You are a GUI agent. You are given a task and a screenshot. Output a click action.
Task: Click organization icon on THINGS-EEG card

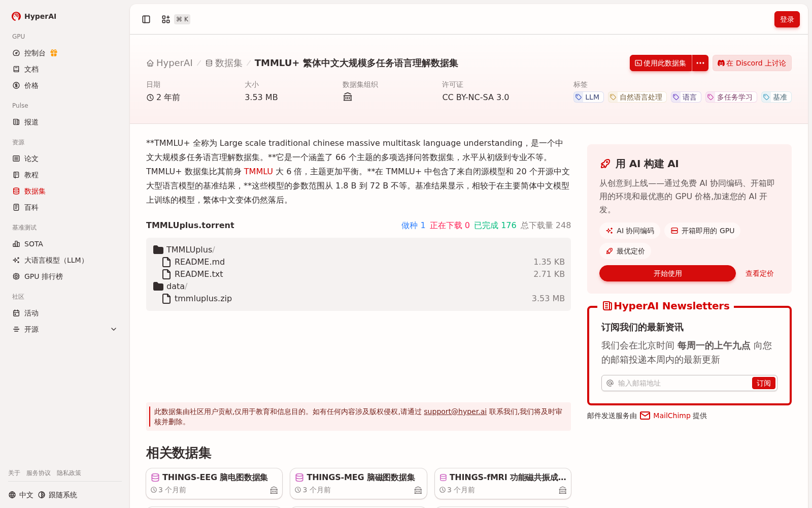[274, 490]
